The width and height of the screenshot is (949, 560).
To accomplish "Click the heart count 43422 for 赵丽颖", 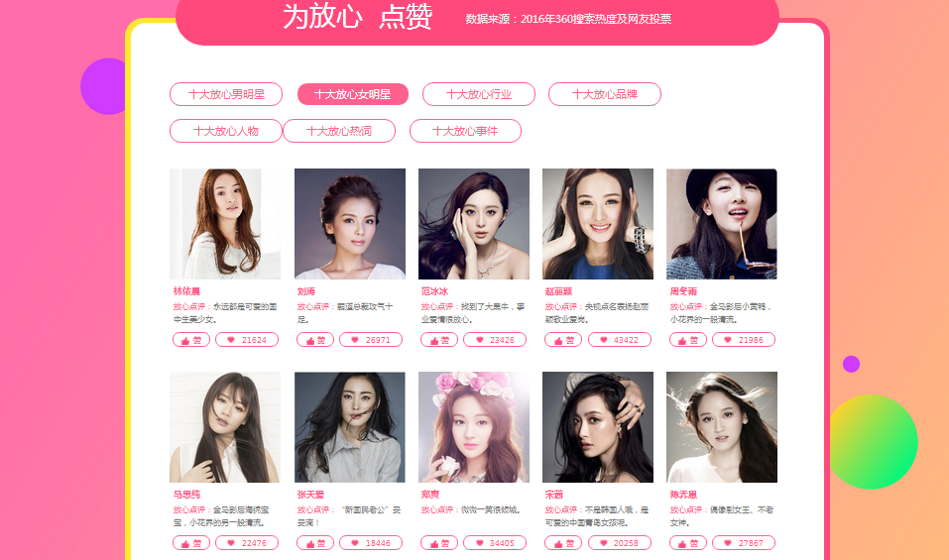I will (620, 340).
